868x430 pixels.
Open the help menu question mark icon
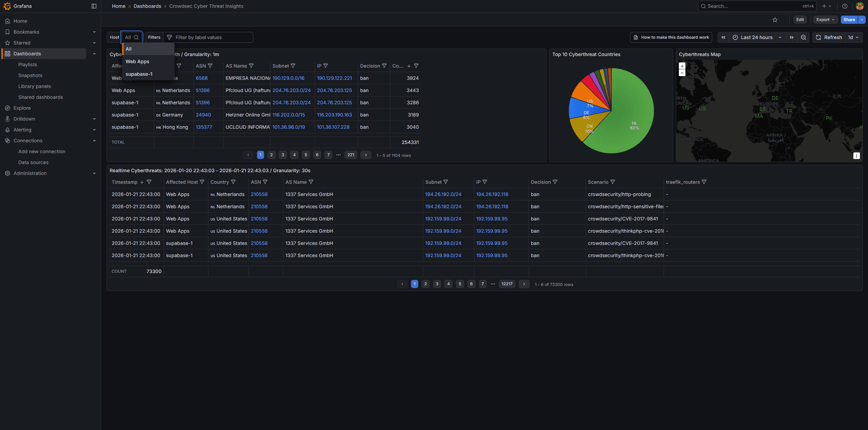[x=845, y=6]
